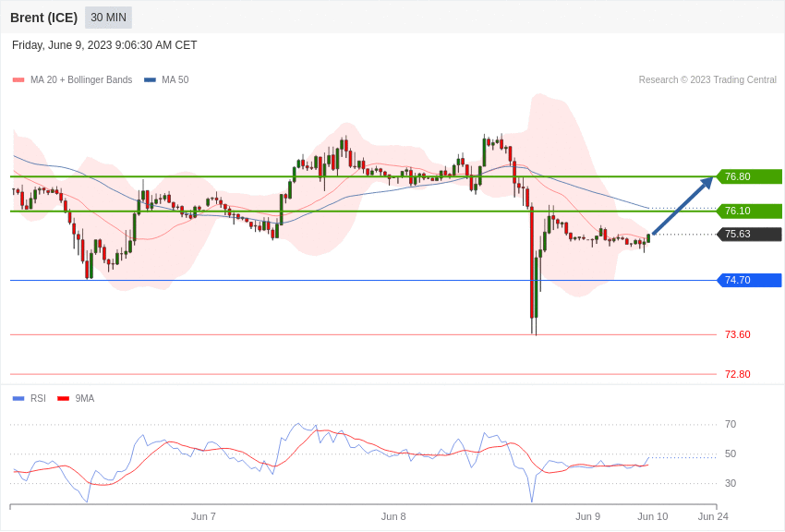The height and width of the screenshot is (532, 785).
Task: Toggle the MA 20 + Bollinger Bands legend label
Action: 81,80
